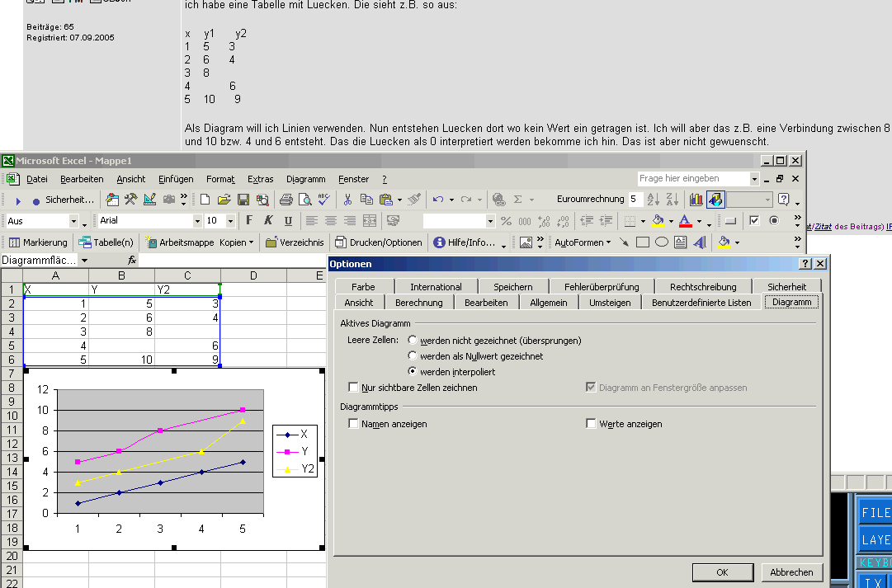Click the Verzeichnis toolbar button
Viewport: 892px width, 588px height.
pos(295,242)
